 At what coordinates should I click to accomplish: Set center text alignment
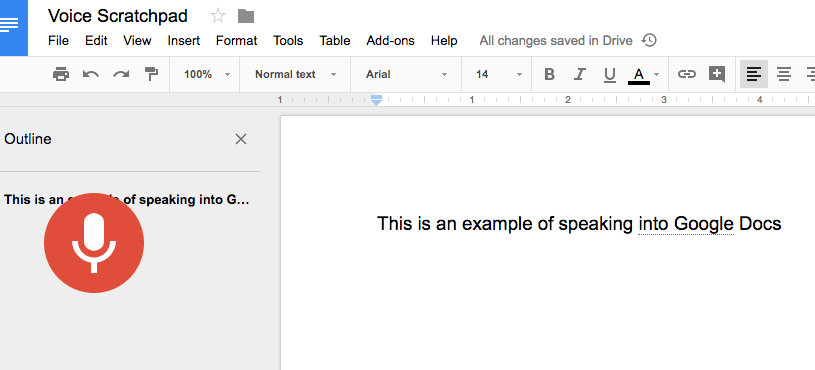pyautogui.click(x=784, y=74)
